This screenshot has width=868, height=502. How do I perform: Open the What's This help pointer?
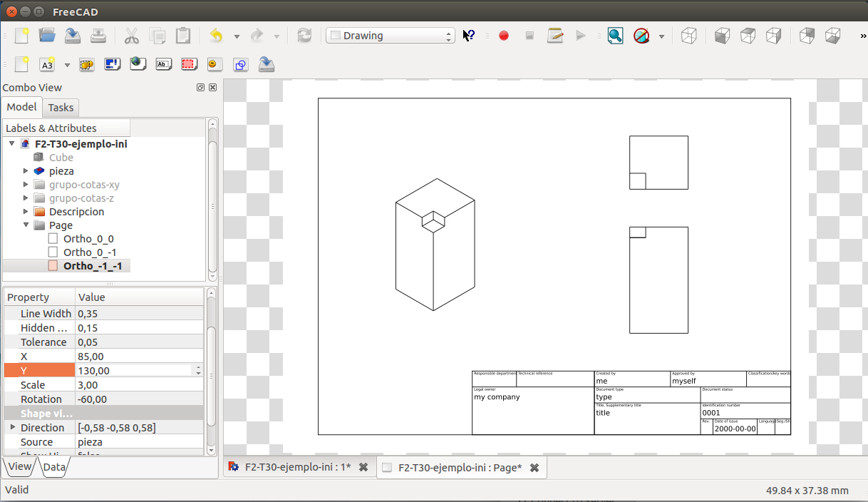[468, 36]
